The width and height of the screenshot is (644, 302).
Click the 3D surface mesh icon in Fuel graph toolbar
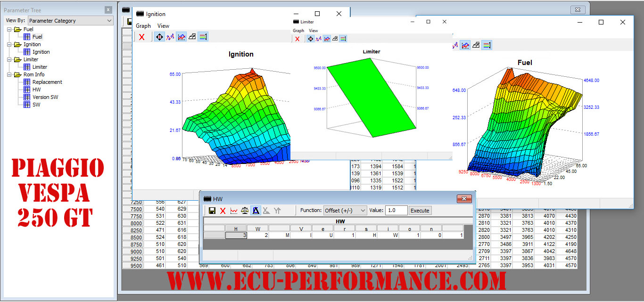[476, 45]
